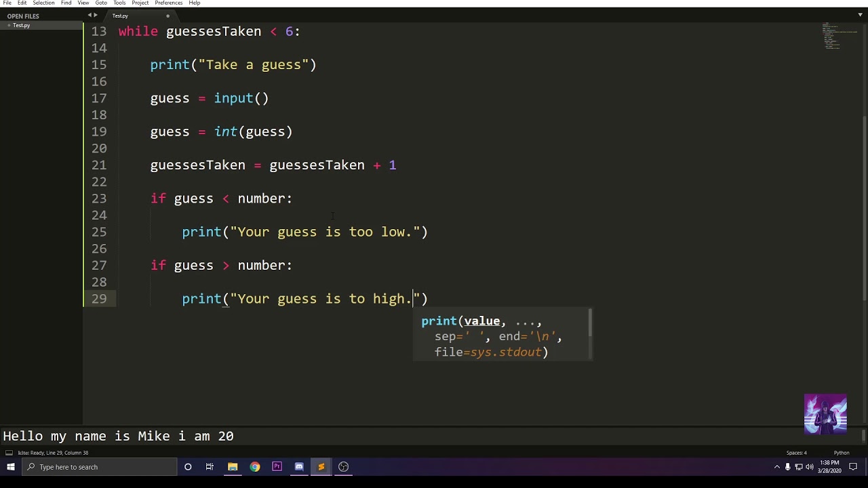Click the 'Take a guess' string
Viewport: 868px width, 488px height.
254,65
